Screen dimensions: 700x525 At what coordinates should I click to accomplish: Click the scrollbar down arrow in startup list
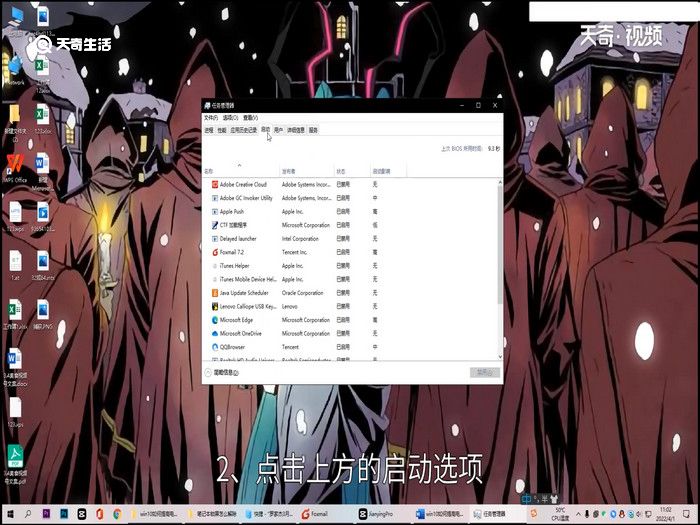500,357
